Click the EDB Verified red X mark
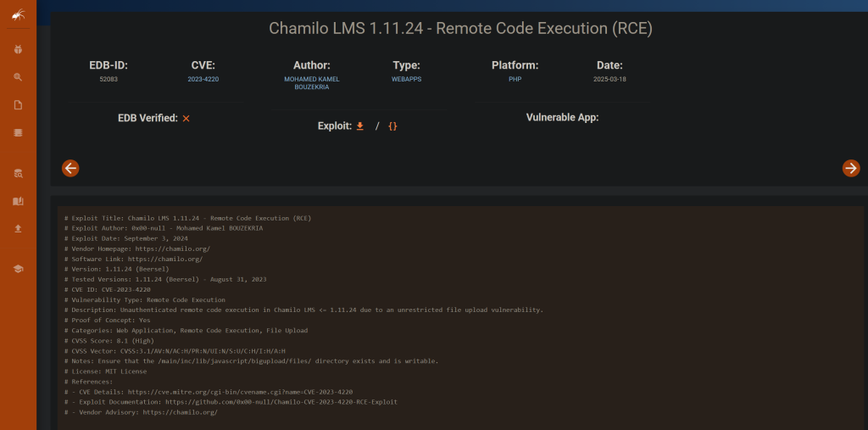 click(186, 119)
